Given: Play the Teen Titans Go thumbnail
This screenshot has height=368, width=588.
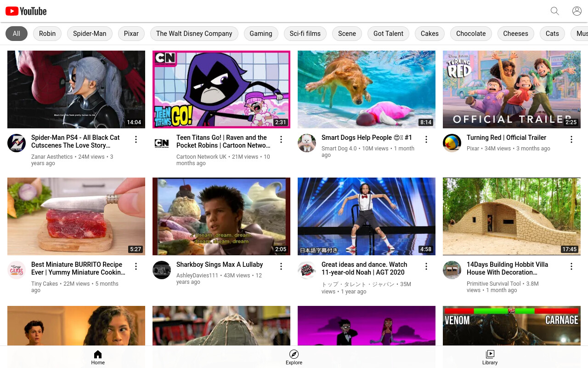Looking at the screenshot, I should click(221, 89).
